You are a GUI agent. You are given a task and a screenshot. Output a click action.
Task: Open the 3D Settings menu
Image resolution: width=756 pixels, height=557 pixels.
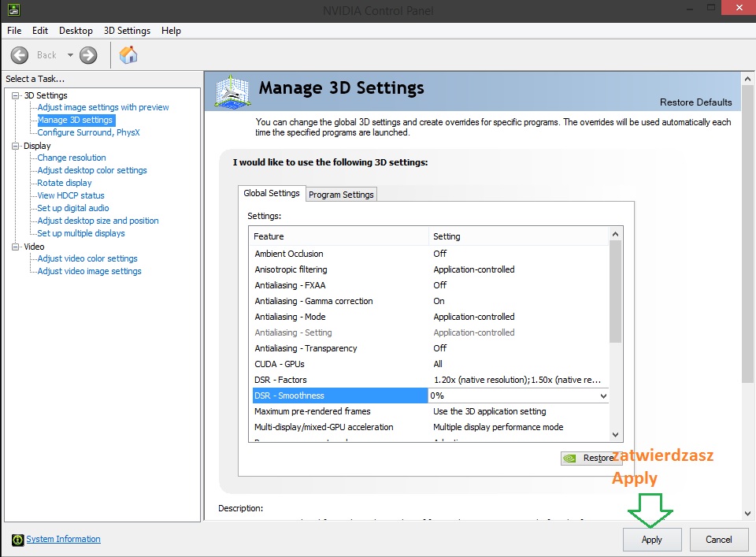tap(127, 31)
